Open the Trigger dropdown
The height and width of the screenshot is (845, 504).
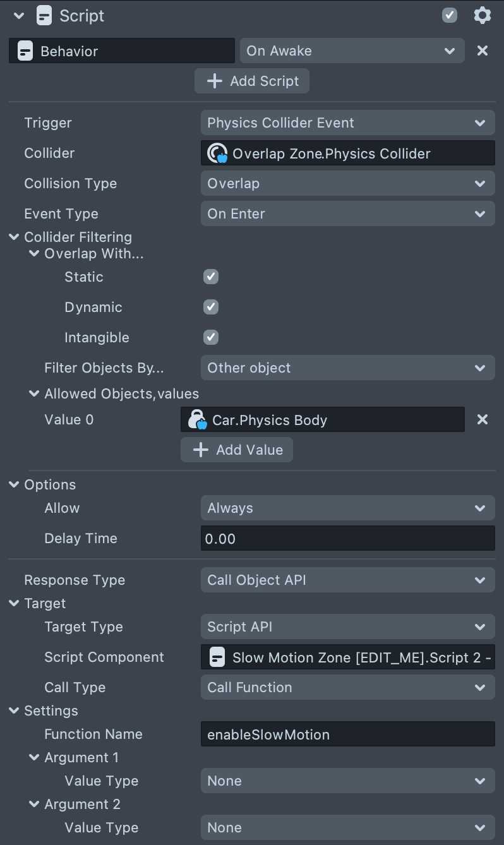click(347, 123)
